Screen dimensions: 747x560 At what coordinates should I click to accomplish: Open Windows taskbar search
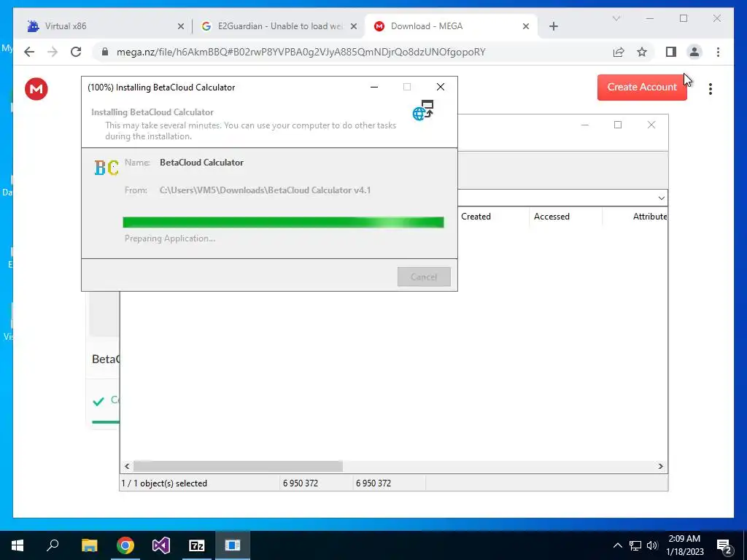pos(53,545)
